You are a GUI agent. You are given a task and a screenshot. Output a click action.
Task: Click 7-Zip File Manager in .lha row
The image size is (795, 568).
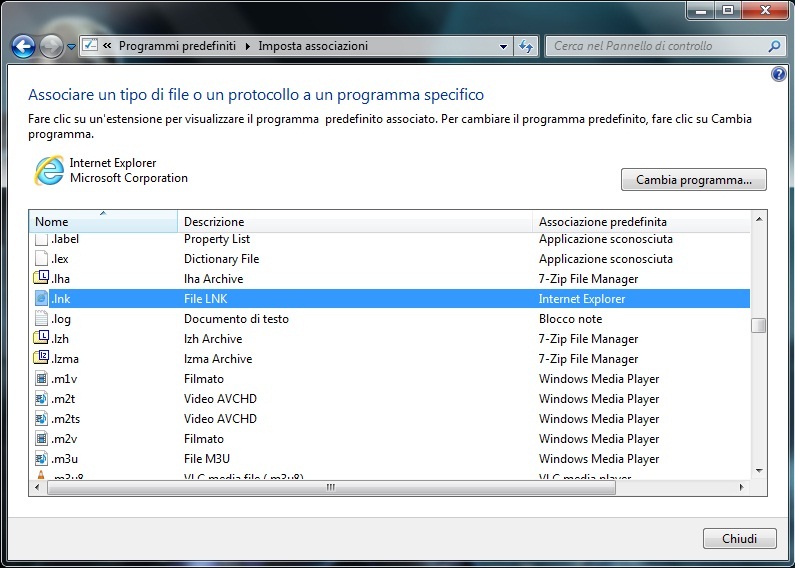589,278
